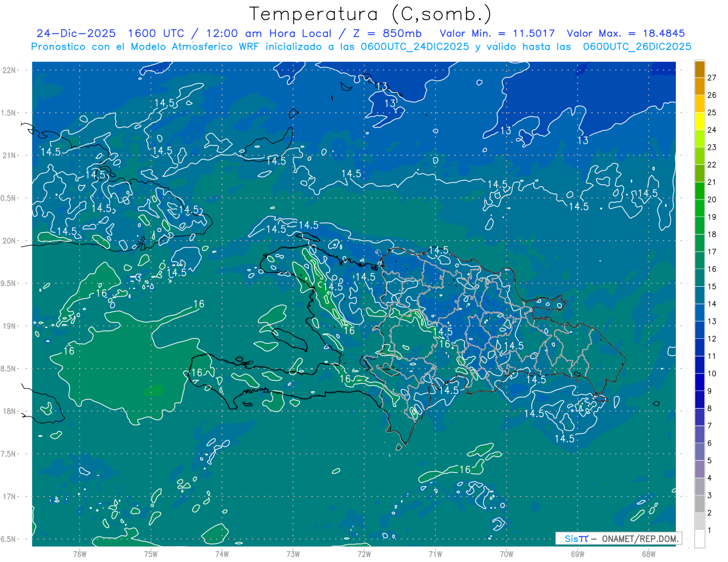This screenshot has height=562, width=728.
Task: Click the colorbar tick label "5"
Action: click(710, 461)
